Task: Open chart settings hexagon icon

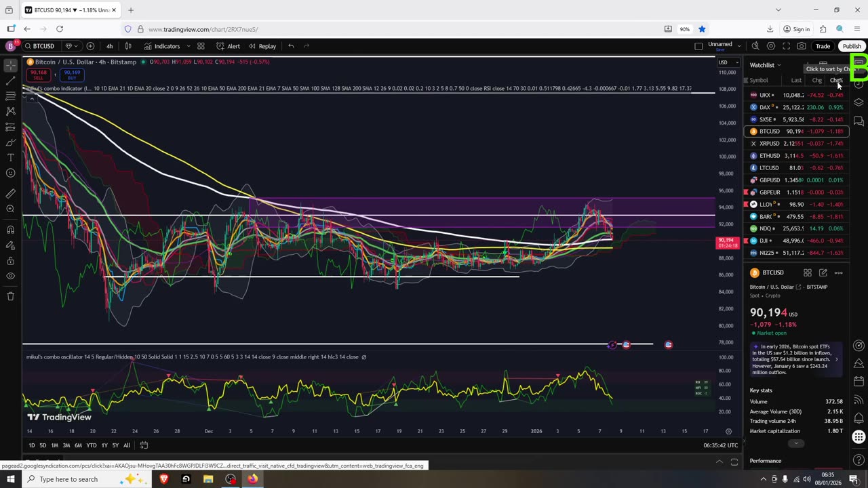Action: (771, 46)
